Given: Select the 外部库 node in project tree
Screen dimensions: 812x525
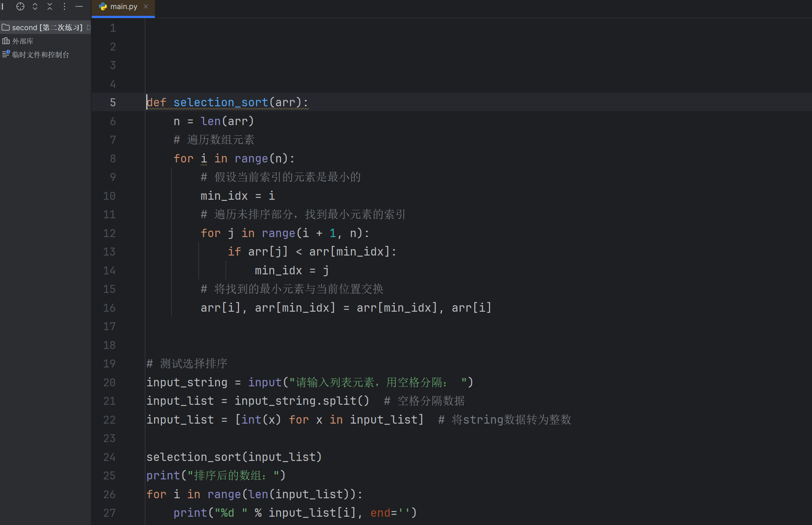Looking at the screenshot, I should 23,41.
